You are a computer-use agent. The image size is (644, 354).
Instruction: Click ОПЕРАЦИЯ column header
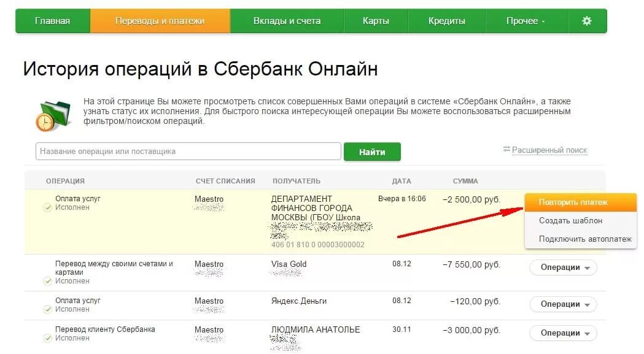pos(65,181)
